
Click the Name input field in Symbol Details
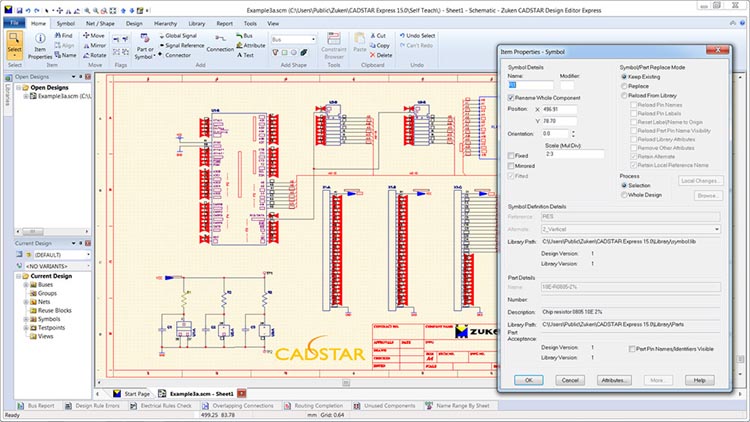pos(530,85)
